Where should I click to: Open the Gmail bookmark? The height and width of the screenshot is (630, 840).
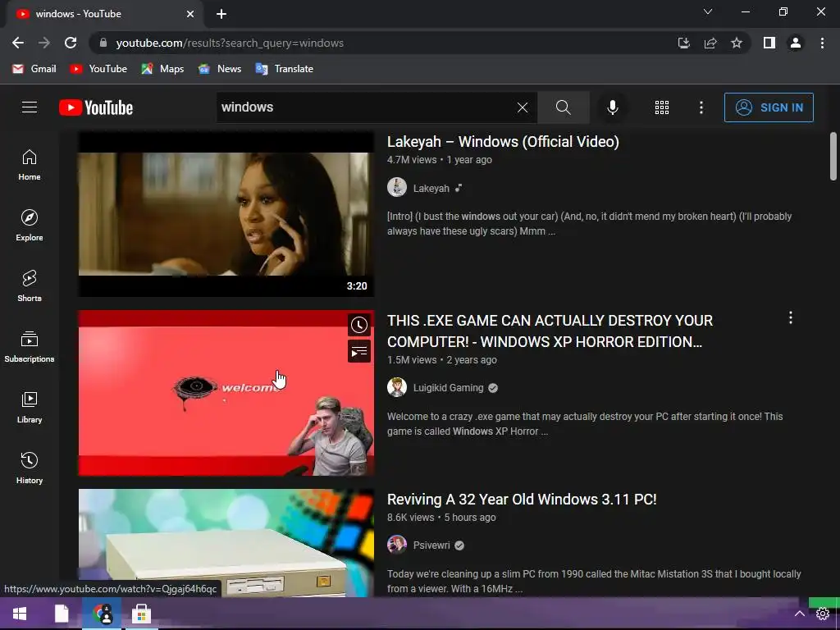pos(34,69)
